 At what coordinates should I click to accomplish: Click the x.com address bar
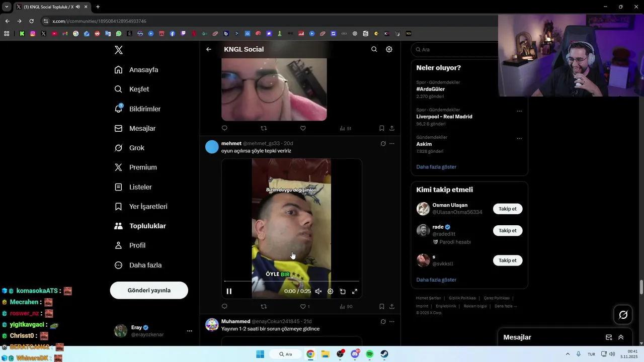click(269, 21)
